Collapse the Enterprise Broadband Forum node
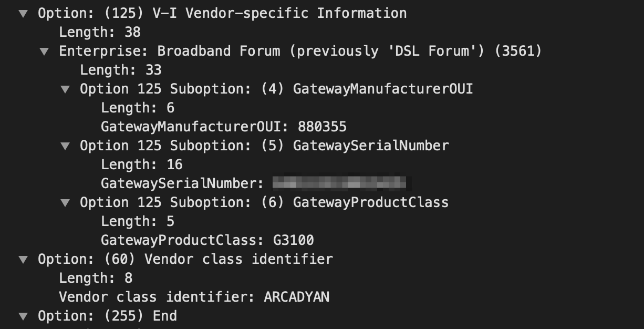Image resolution: width=644 pixels, height=329 pixels. 44,52
